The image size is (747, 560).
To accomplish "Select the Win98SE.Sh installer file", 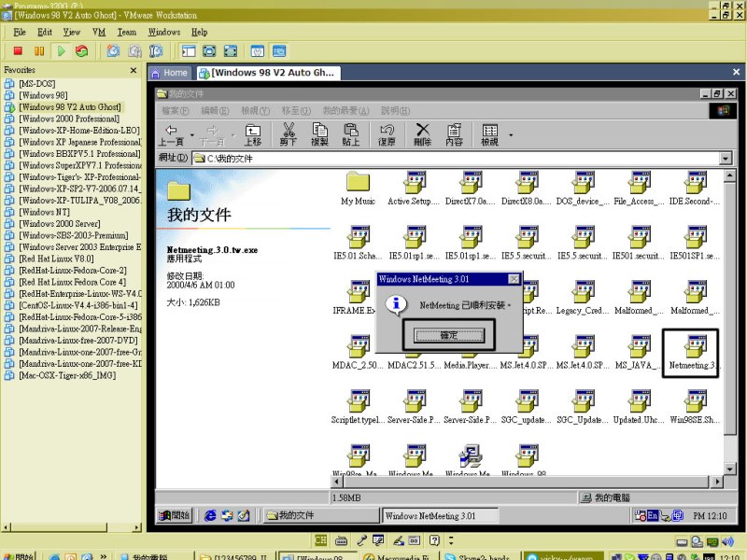I will click(695, 407).
